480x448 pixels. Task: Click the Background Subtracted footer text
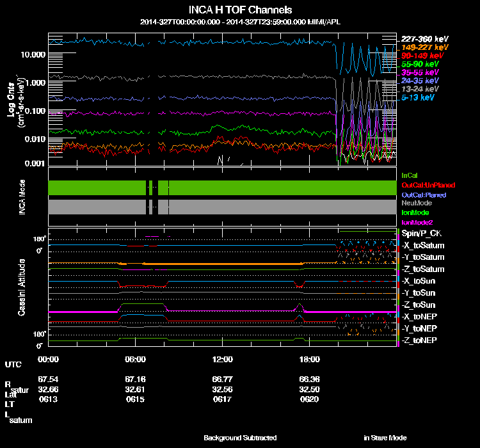(240, 438)
